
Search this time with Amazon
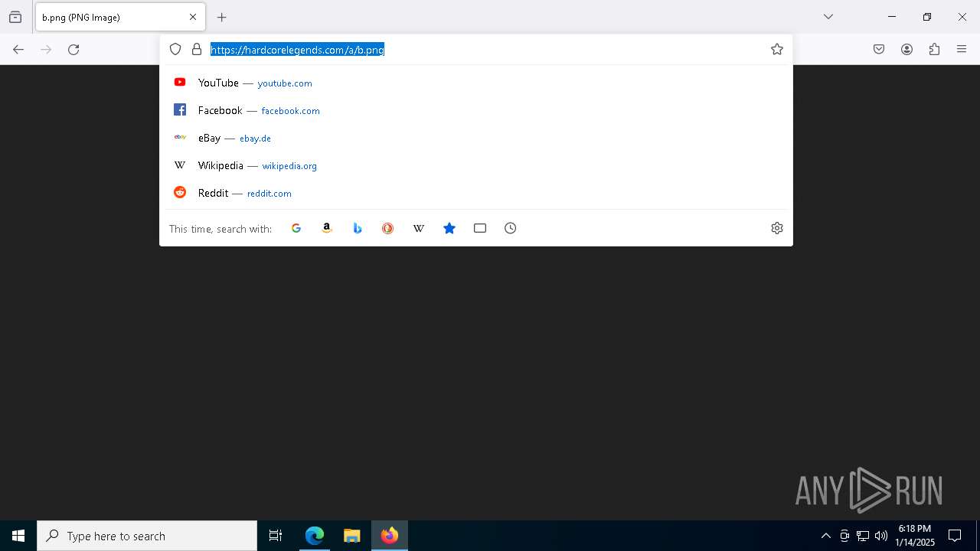pyautogui.click(x=327, y=228)
